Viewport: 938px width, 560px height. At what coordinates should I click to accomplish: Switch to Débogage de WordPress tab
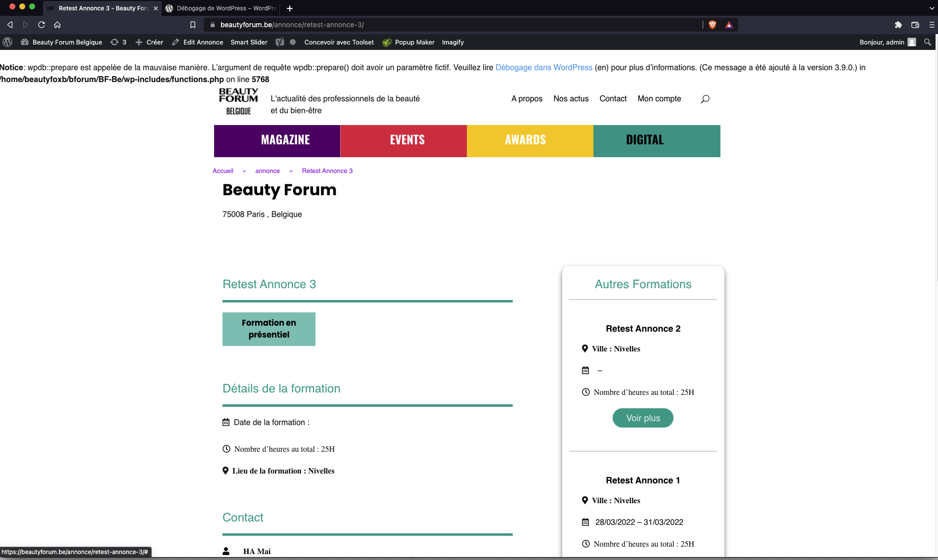tap(222, 8)
